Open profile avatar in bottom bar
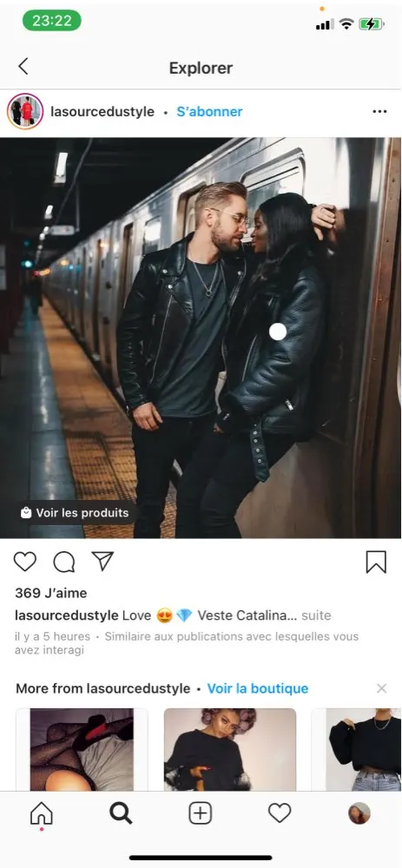 (x=359, y=813)
